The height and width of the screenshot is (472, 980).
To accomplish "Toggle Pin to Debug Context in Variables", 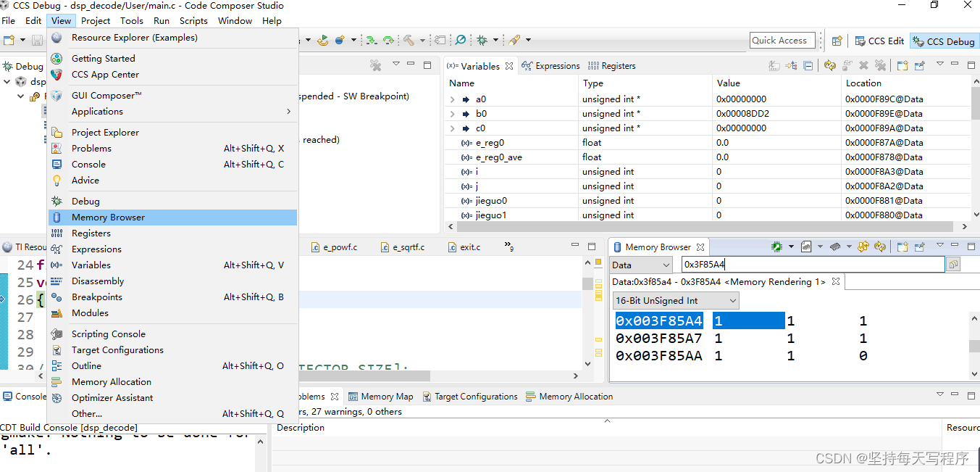I will tap(920, 65).
